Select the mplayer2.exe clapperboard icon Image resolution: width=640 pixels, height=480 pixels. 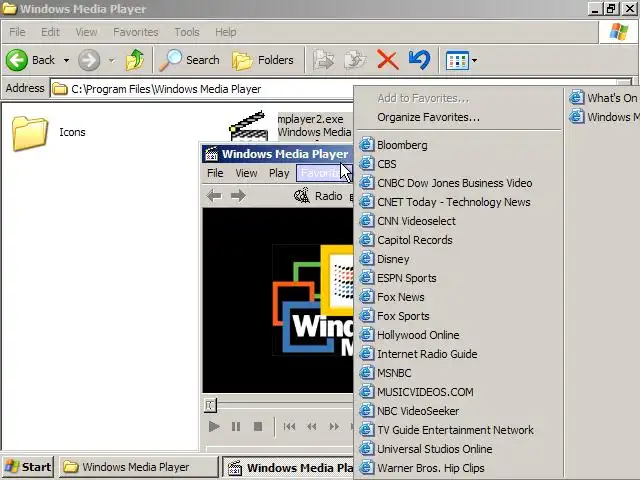tap(249, 126)
